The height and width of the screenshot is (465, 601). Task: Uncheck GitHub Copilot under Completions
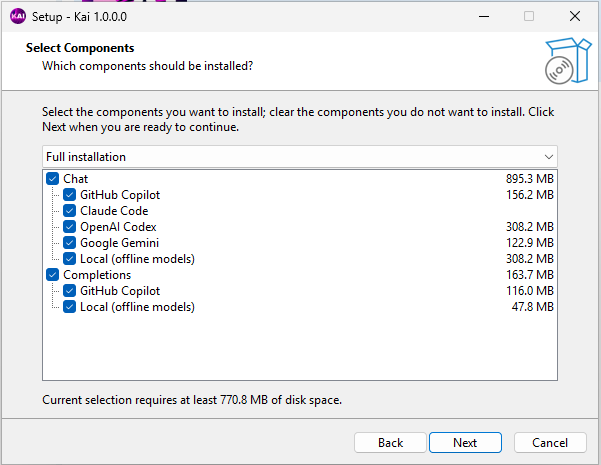click(69, 291)
